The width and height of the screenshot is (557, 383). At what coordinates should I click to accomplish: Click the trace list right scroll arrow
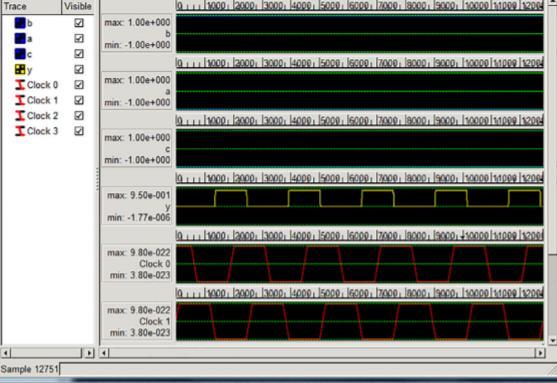90,353
